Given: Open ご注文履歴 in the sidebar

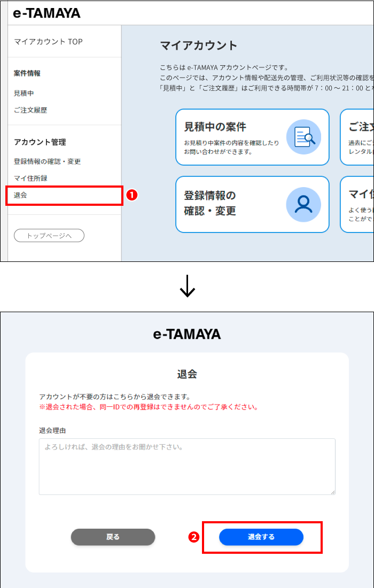Looking at the screenshot, I should (x=30, y=110).
